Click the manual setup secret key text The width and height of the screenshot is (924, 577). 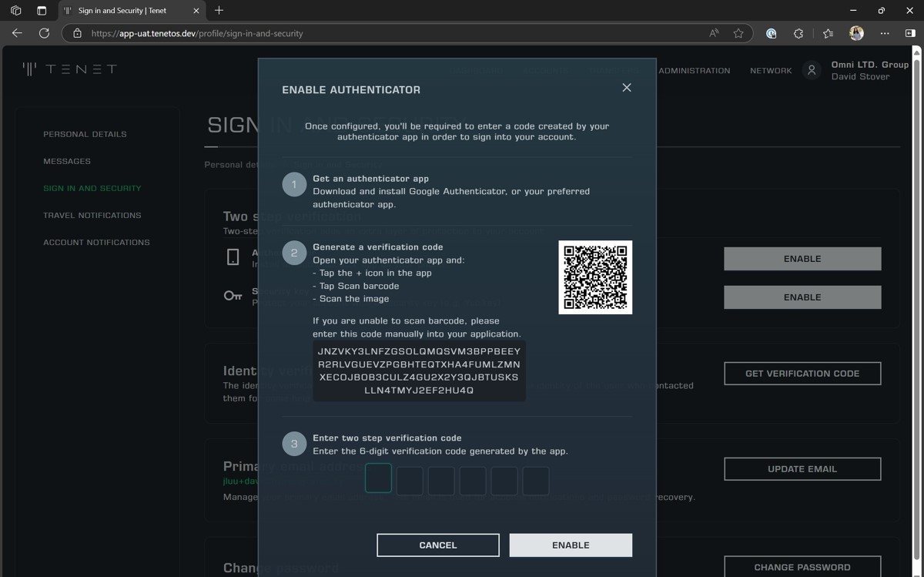coord(419,371)
